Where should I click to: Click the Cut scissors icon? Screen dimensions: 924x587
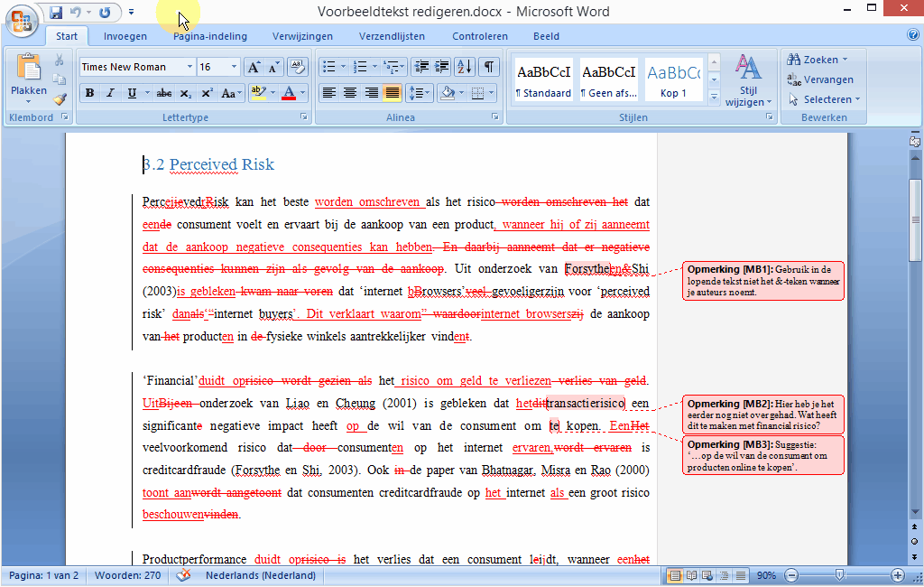point(60,61)
